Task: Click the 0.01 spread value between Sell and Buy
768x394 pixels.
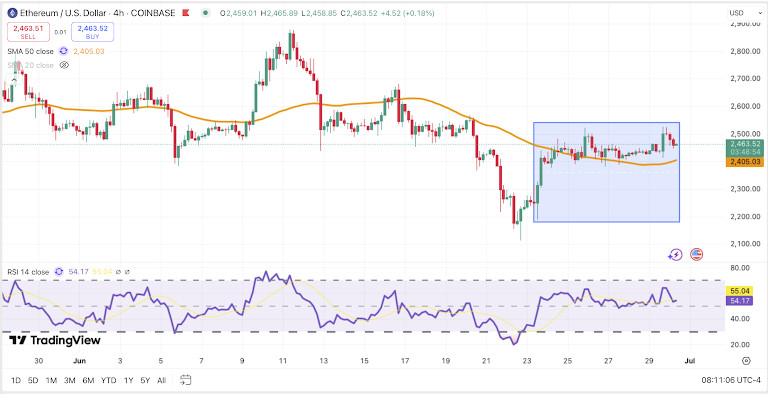Action: 60,32
